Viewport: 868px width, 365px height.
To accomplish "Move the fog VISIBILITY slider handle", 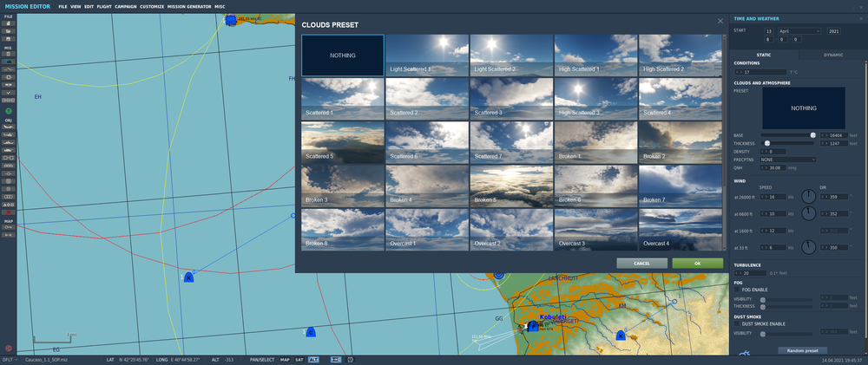I will pos(763,300).
